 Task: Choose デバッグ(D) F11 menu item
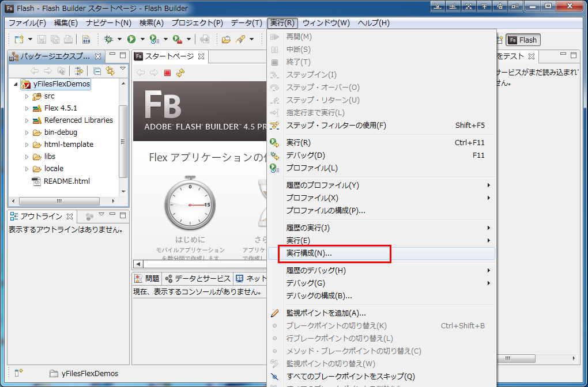[x=382, y=155]
